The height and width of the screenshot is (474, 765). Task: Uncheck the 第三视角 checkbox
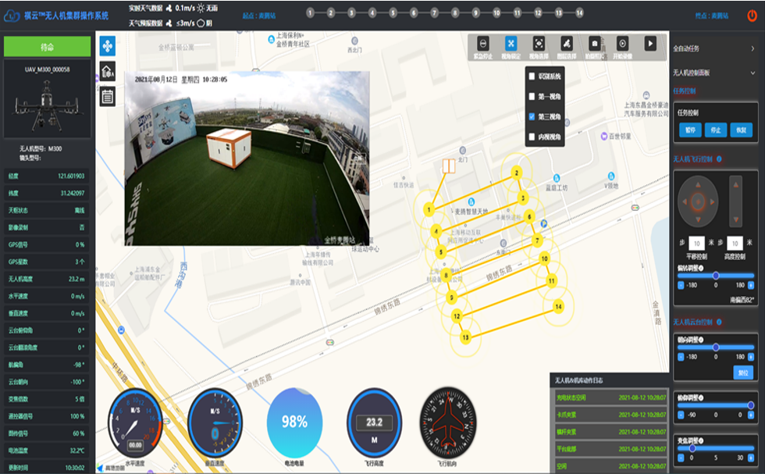[x=531, y=117]
